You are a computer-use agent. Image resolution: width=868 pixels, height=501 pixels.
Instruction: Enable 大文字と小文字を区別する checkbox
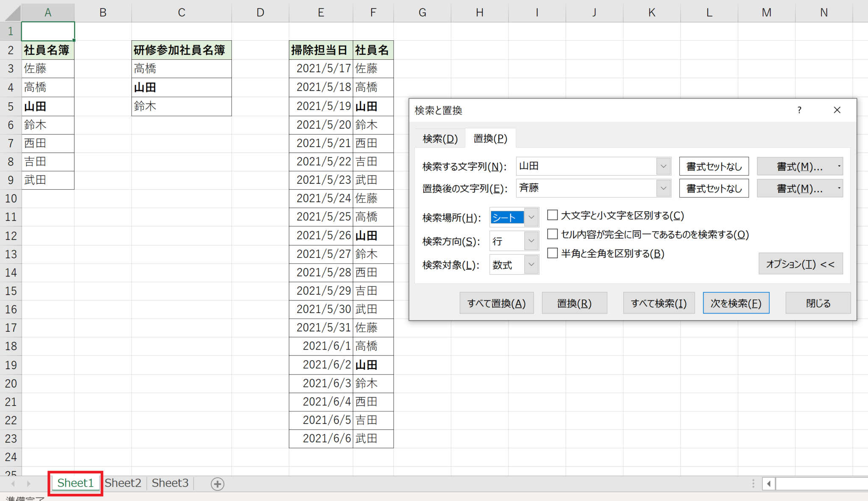552,215
